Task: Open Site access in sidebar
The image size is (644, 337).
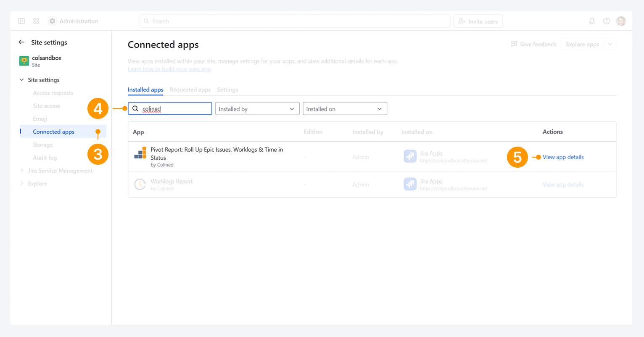Action: click(47, 106)
